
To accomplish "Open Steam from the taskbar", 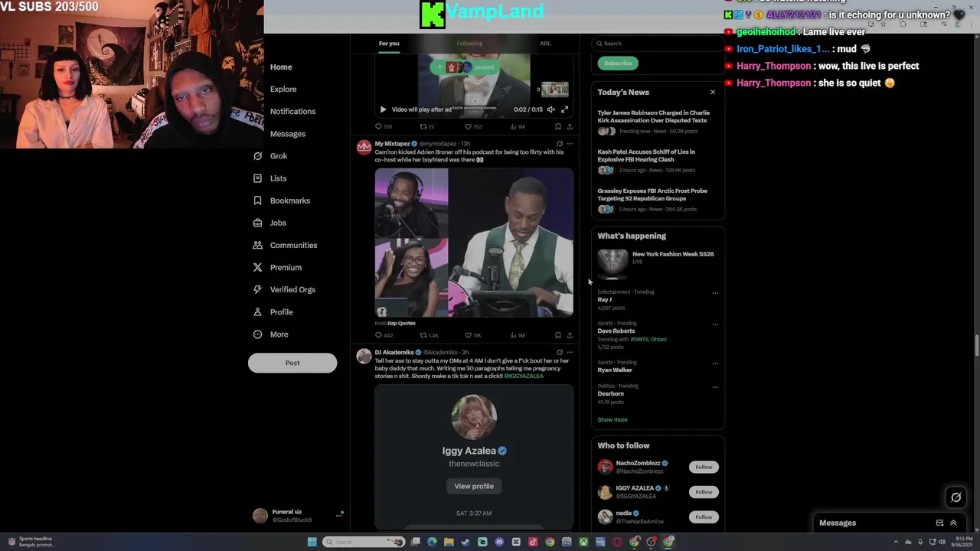I will click(x=465, y=542).
